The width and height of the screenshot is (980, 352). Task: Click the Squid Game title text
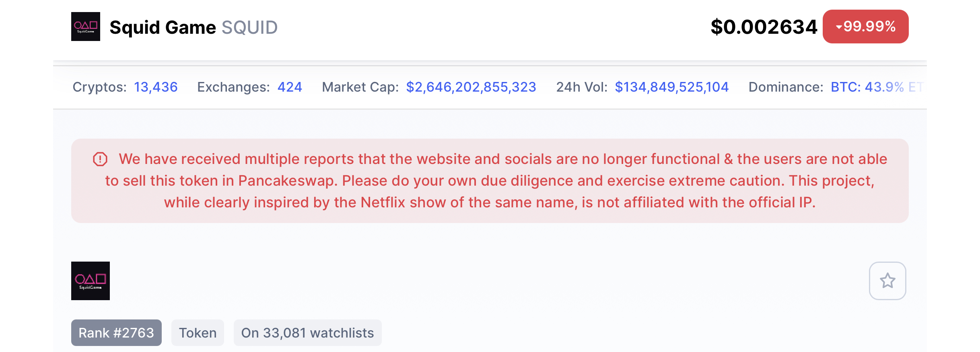pyautogui.click(x=163, y=27)
